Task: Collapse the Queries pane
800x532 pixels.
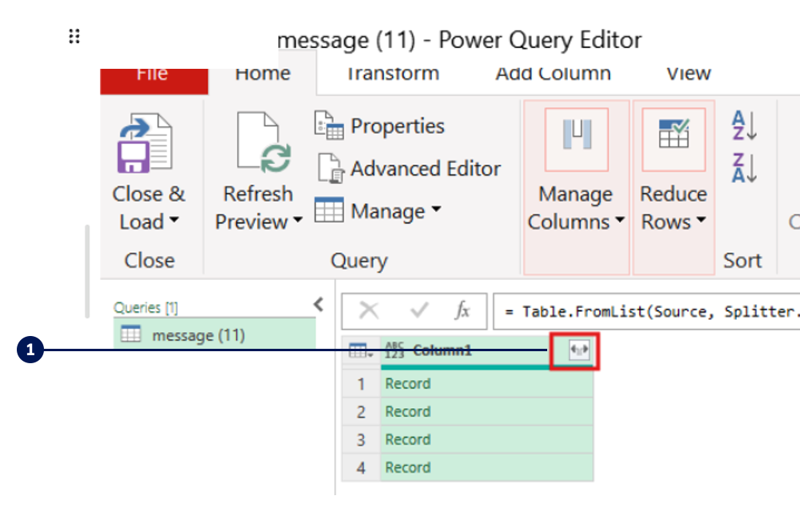Action: (318, 304)
